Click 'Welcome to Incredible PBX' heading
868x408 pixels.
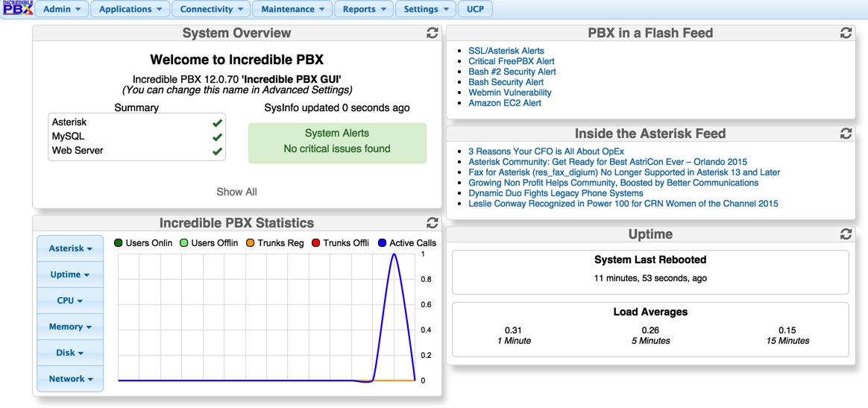click(x=237, y=60)
